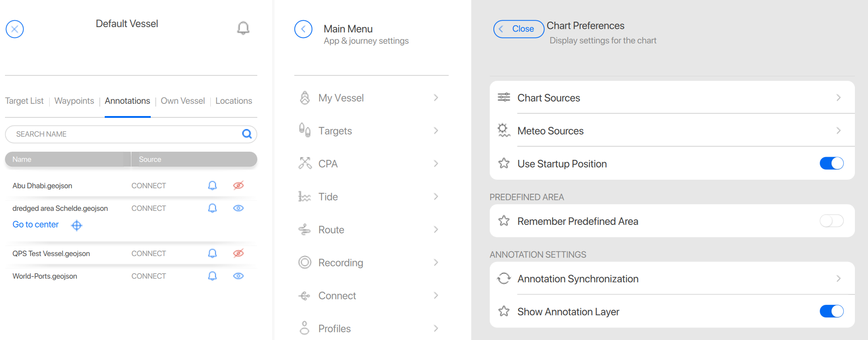The image size is (868, 340).
Task: Enable Remember Predefined Area switch
Action: 831,221
